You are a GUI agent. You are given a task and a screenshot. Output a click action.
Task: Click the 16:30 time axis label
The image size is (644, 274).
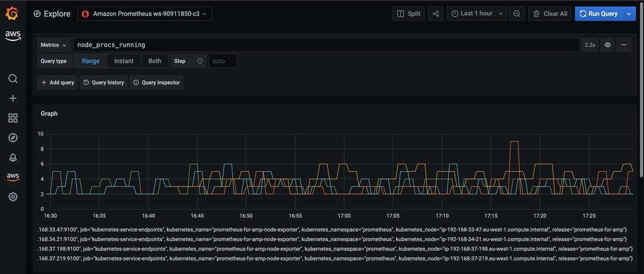click(50, 215)
